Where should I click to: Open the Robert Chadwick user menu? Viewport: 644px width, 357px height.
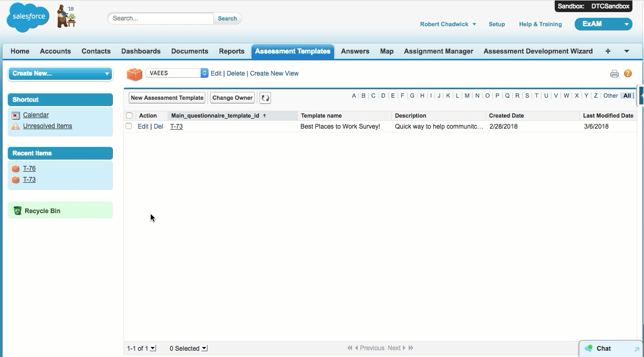coord(448,24)
